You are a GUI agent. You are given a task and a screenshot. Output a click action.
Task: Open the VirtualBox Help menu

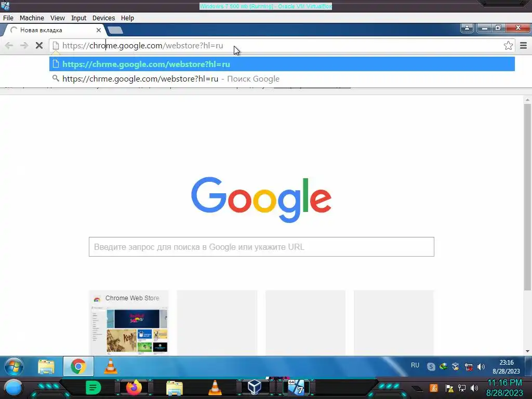(127, 18)
